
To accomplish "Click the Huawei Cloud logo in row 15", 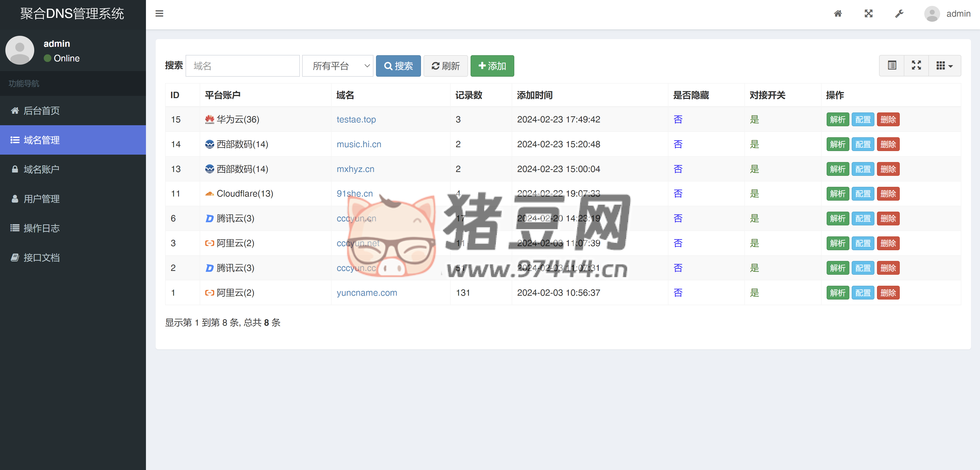I will pos(210,119).
